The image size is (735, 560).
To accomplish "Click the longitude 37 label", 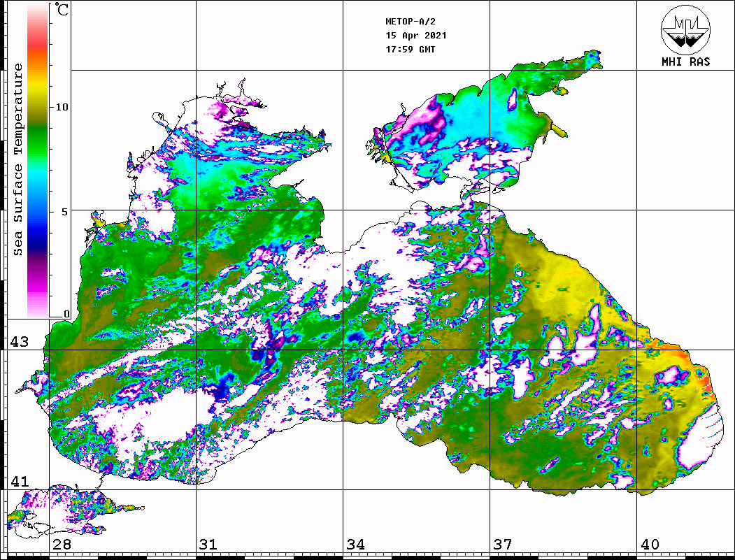I will [x=502, y=545].
